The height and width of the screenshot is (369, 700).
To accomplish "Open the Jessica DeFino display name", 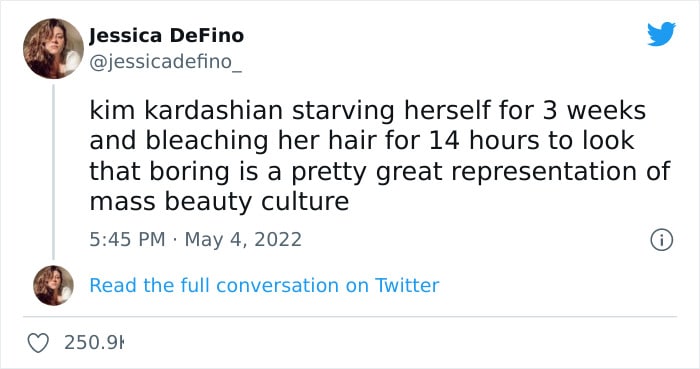I will click(167, 36).
